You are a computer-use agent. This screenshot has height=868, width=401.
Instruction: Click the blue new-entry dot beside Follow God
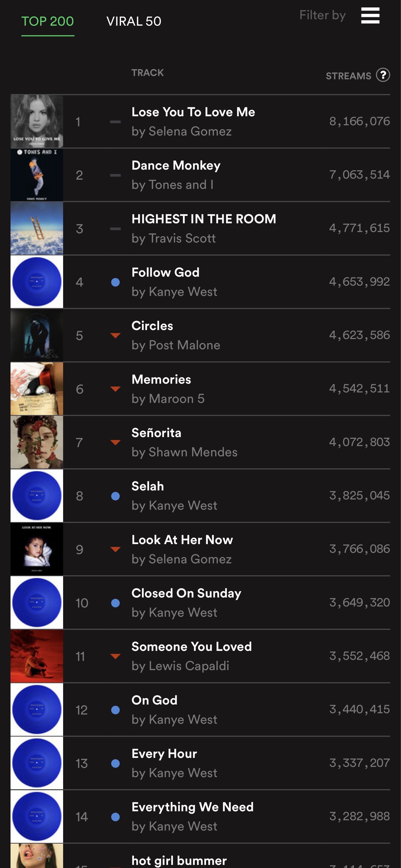pyautogui.click(x=115, y=282)
